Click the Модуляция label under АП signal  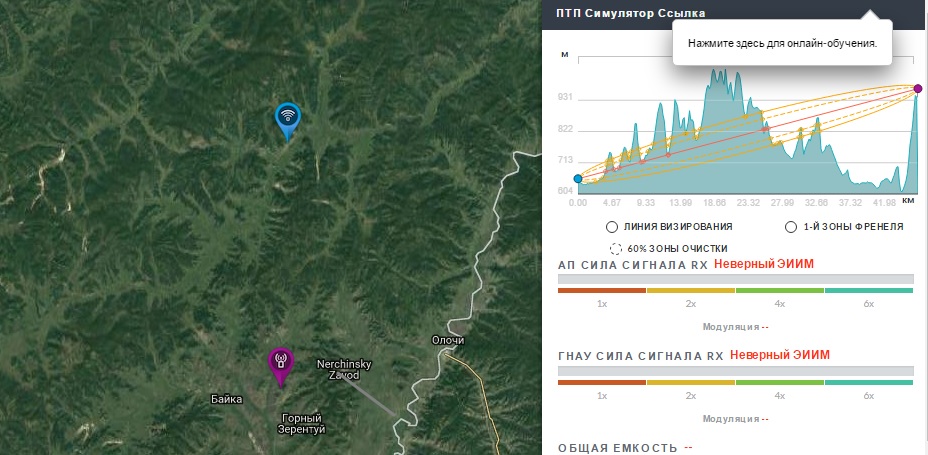[x=731, y=327]
